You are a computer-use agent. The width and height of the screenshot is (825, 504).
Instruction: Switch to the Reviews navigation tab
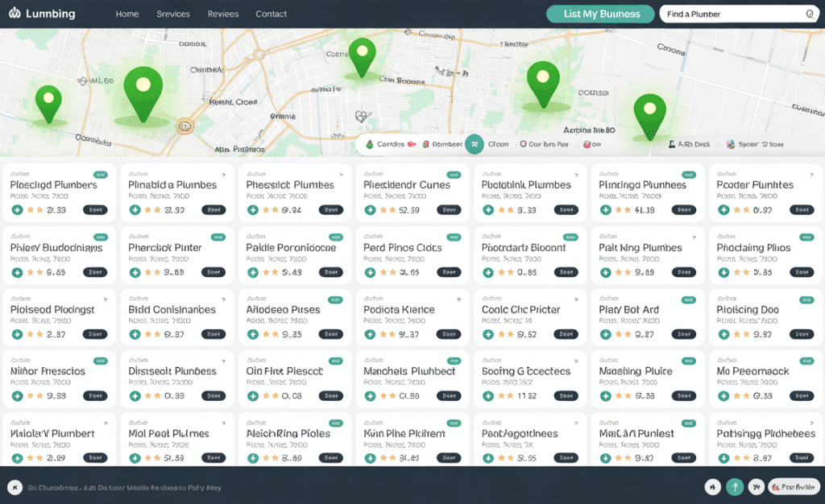223,14
